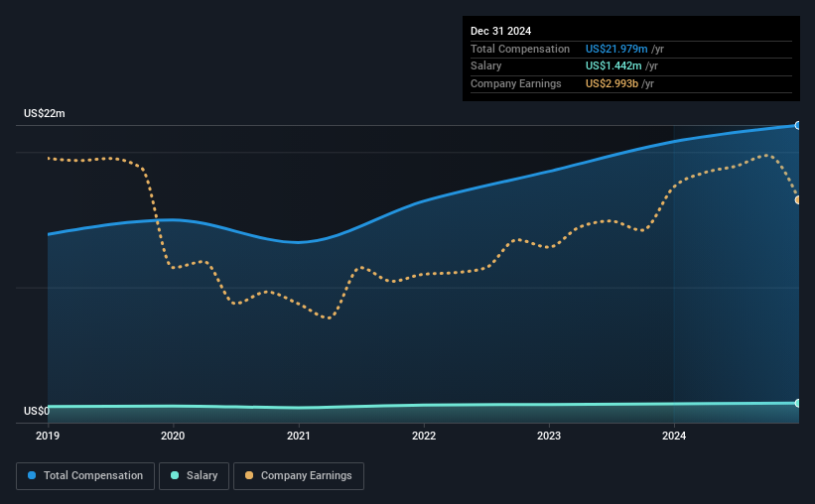
Task: Click the US$1.442m salary tooltip value
Action: (x=613, y=66)
